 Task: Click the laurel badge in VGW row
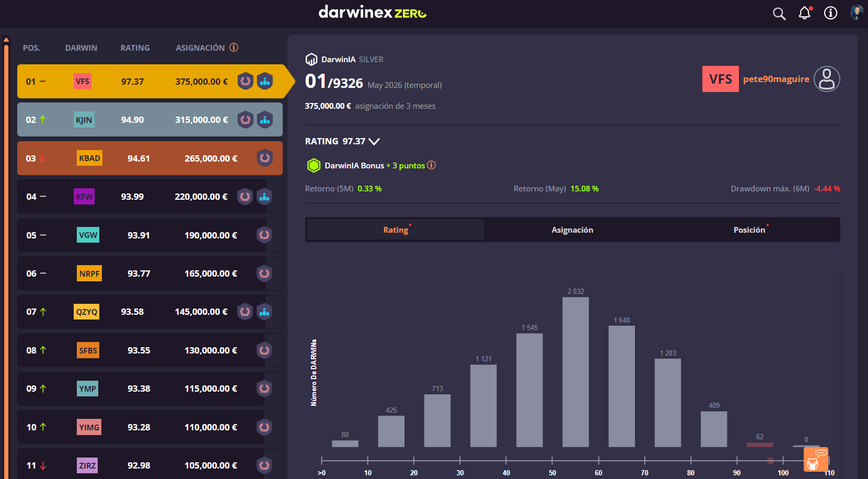[264, 235]
